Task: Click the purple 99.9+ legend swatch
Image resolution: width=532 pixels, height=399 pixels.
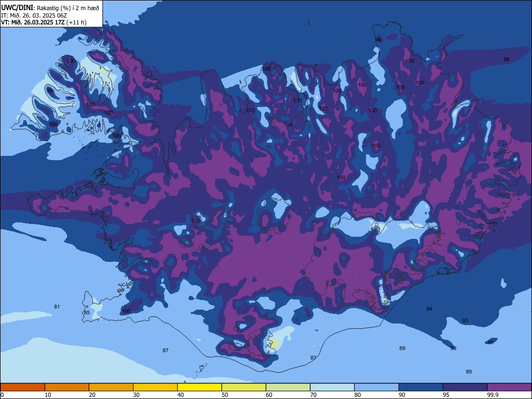Action: point(509,387)
